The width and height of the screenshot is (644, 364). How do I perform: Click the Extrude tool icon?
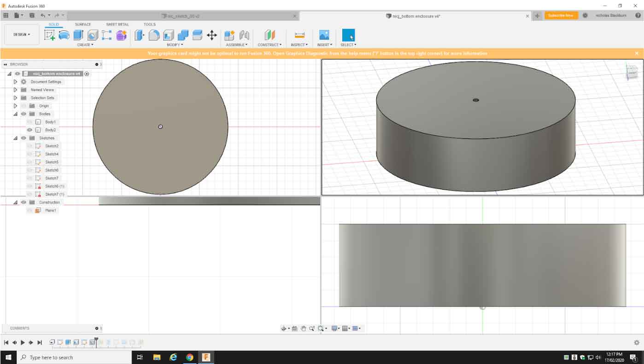click(x=78, y=35)
